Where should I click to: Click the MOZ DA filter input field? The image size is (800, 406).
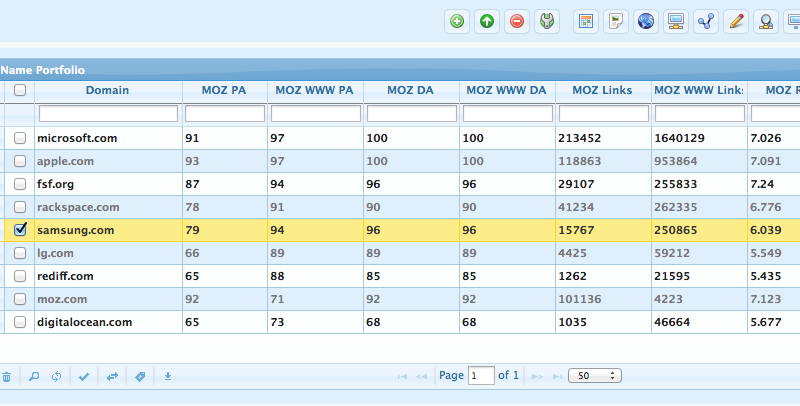[x=412, y=113]
